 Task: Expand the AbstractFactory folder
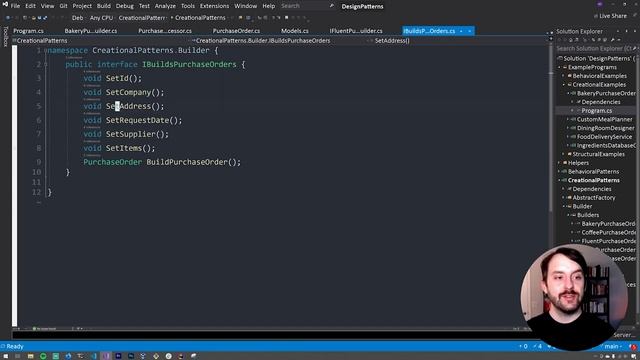tap(564, 198)
